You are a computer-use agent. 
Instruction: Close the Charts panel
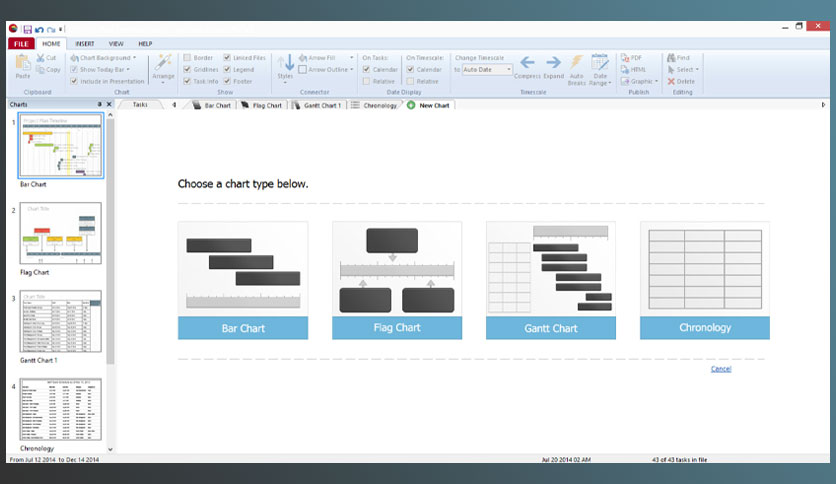pos(109,104)
